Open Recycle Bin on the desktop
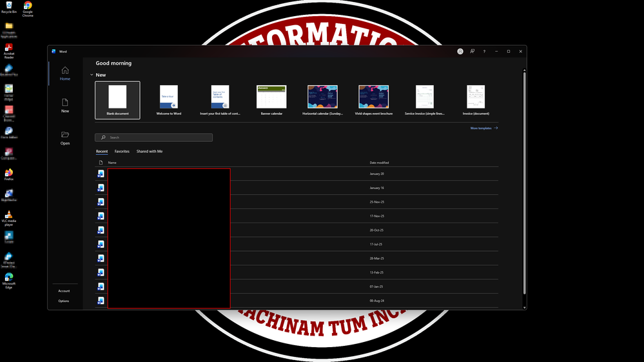Viewport: 644px width, 362px height. [x=8, y=7]
